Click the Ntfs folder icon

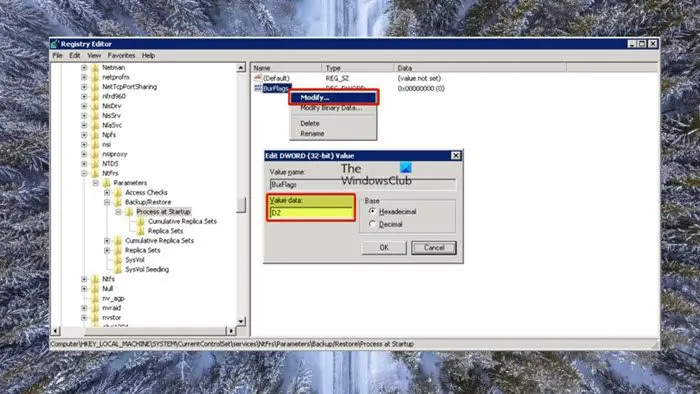(x=95, y=279)
